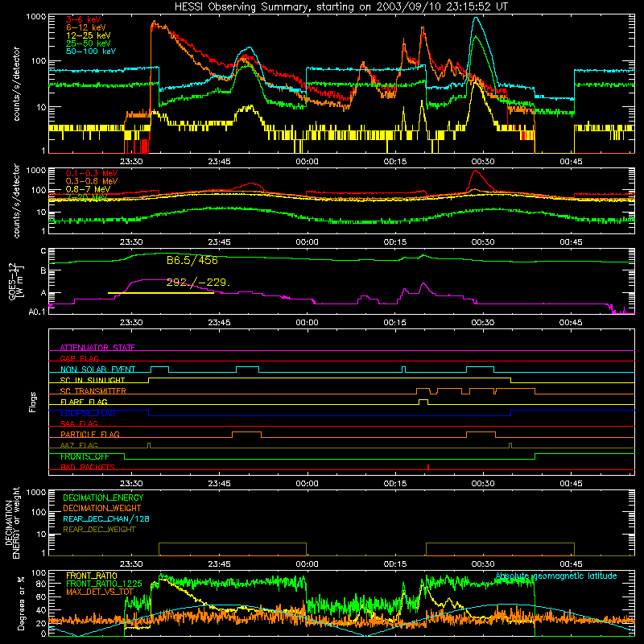This screenshot has height=644, width=644.
Task: Select the BAD_PACKETS flag label
Action: click(88, 467)
